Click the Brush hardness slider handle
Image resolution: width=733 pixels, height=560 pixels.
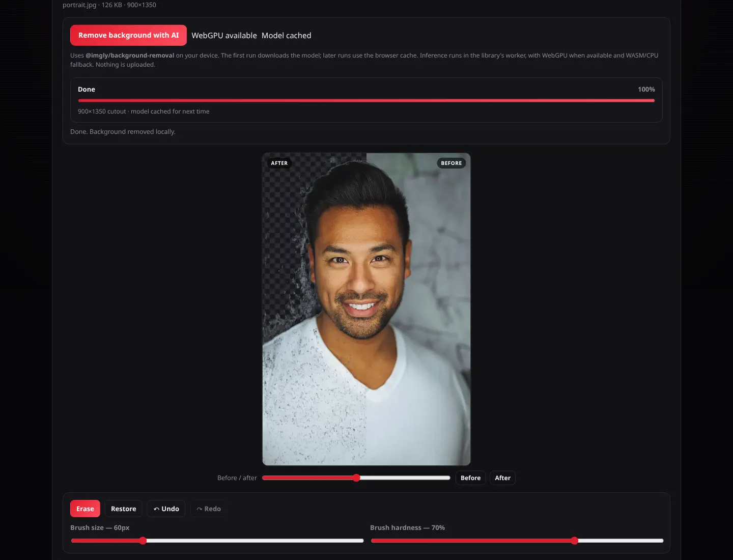click(x=575, y=541)
